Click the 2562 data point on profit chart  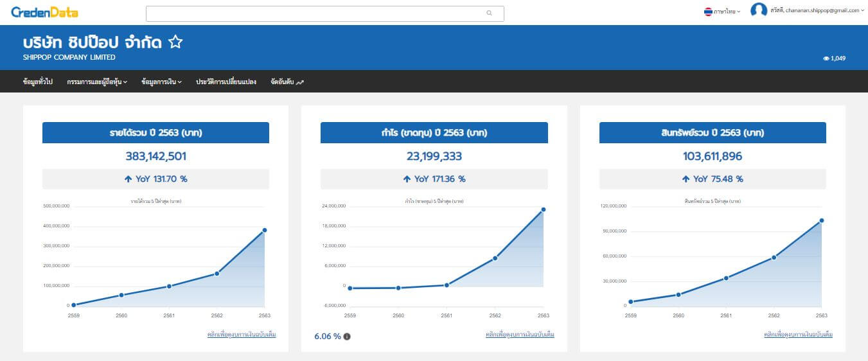pos(495,258)
